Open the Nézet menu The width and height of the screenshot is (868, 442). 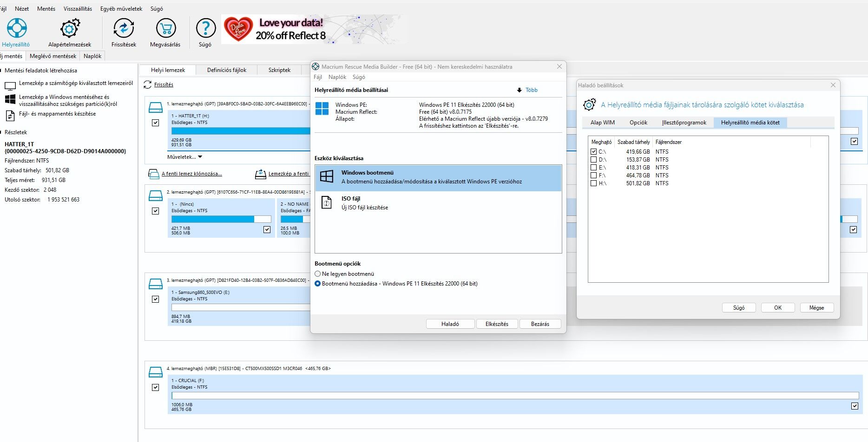[22, 9]
